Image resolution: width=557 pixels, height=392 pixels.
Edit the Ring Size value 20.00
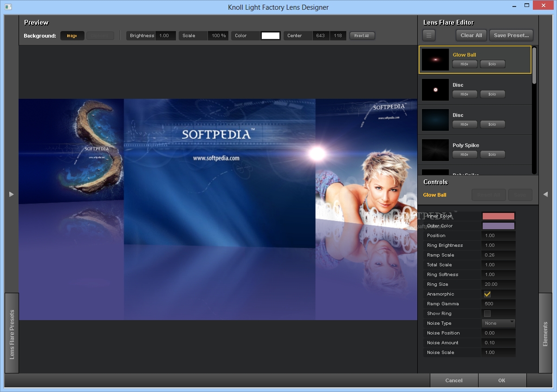click(499, 284)
